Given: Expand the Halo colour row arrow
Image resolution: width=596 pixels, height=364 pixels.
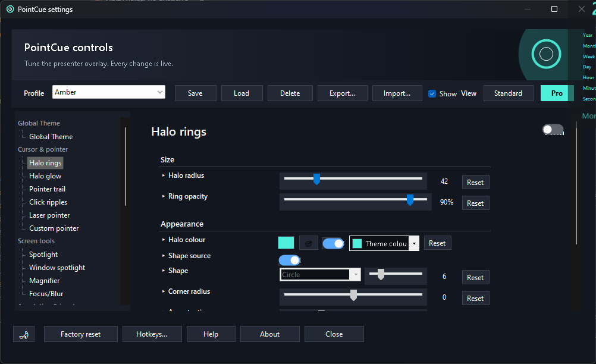Looking at the screenshot, I should pyautogui.click(x=164, y=240).
